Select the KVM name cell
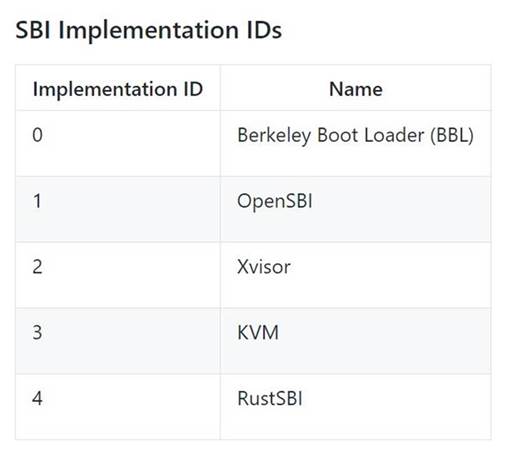 coord(356,341)
